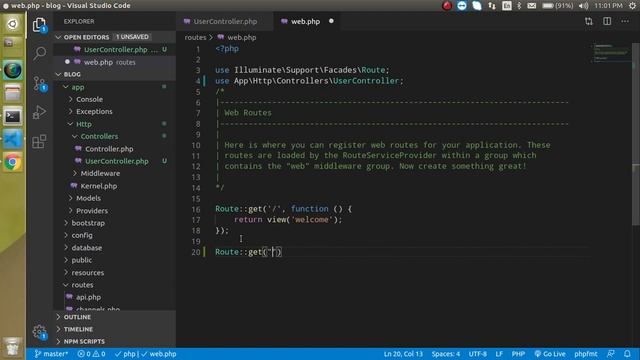Expand the Outline panel
Screen dimensions: 640x360
click(x=115, y=317)
